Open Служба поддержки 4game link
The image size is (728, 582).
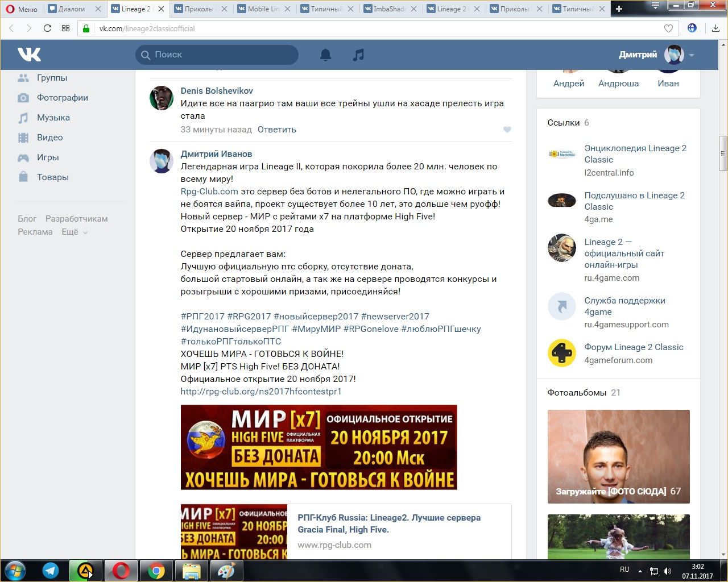click(x=624, y=306)
